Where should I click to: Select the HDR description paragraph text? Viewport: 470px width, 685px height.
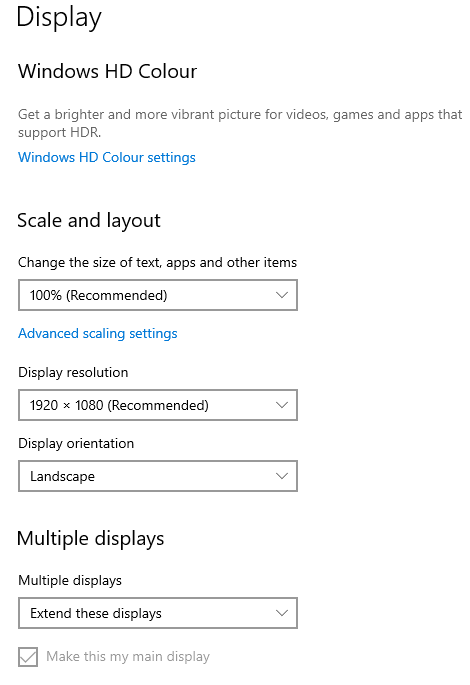coord(240,123)
